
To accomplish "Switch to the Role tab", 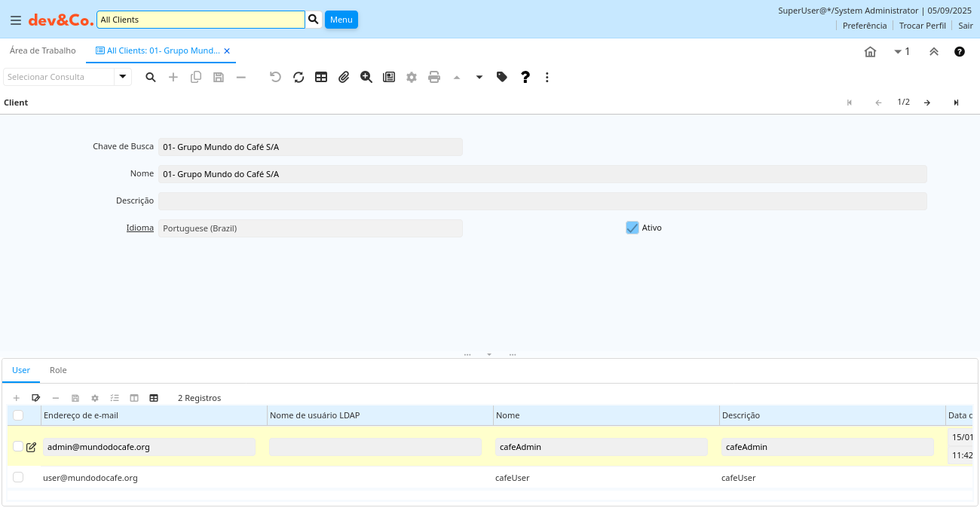I will pos(58,370).
